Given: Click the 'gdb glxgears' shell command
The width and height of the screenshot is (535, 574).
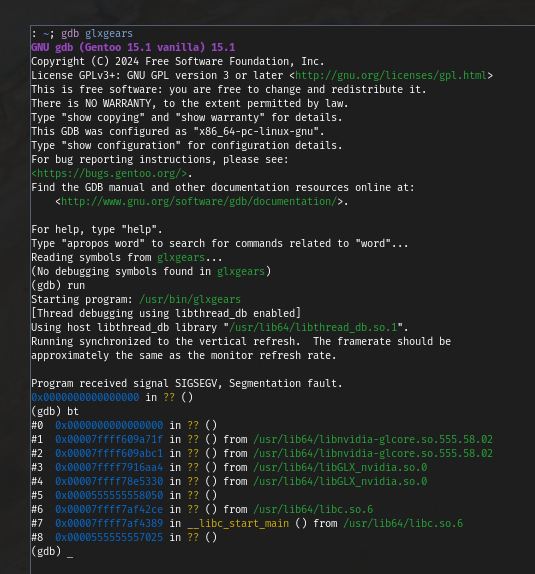Looking at the screenshot, I should (97, 34).
